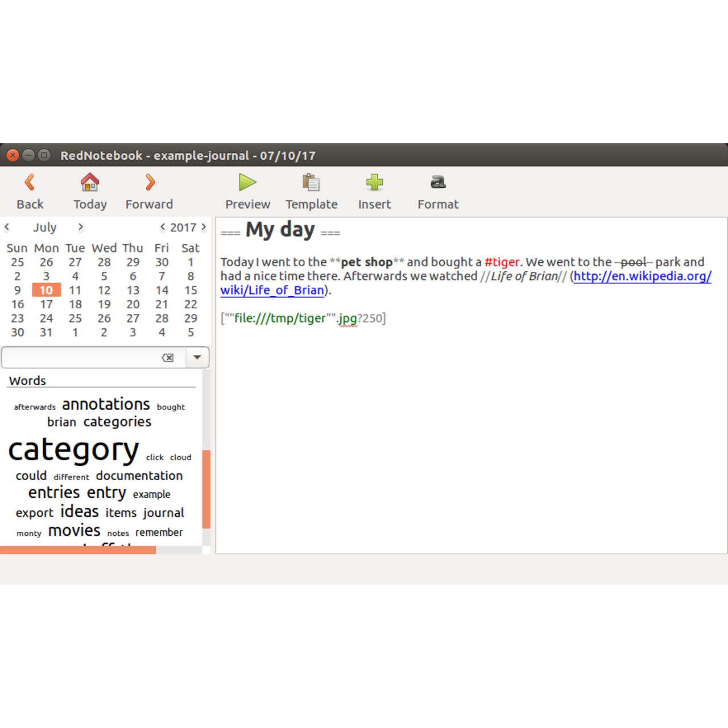Navigate to the previous year 2016
728x728 pixels.
coord(162,227)
